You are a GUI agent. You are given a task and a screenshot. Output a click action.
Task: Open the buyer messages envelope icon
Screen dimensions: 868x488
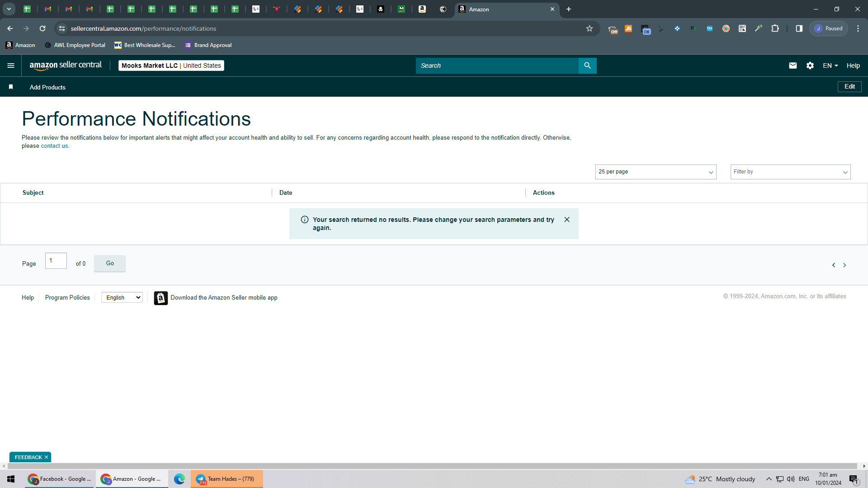pyautogui.click(x=793, y=66)
